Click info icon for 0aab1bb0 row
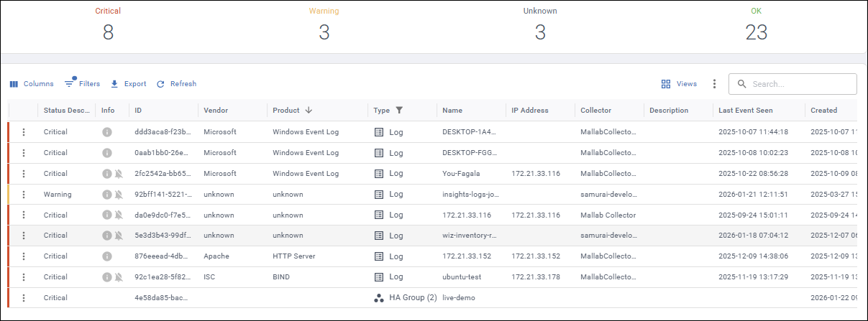Viewport: 868px width, 321px height. (107, 153)
